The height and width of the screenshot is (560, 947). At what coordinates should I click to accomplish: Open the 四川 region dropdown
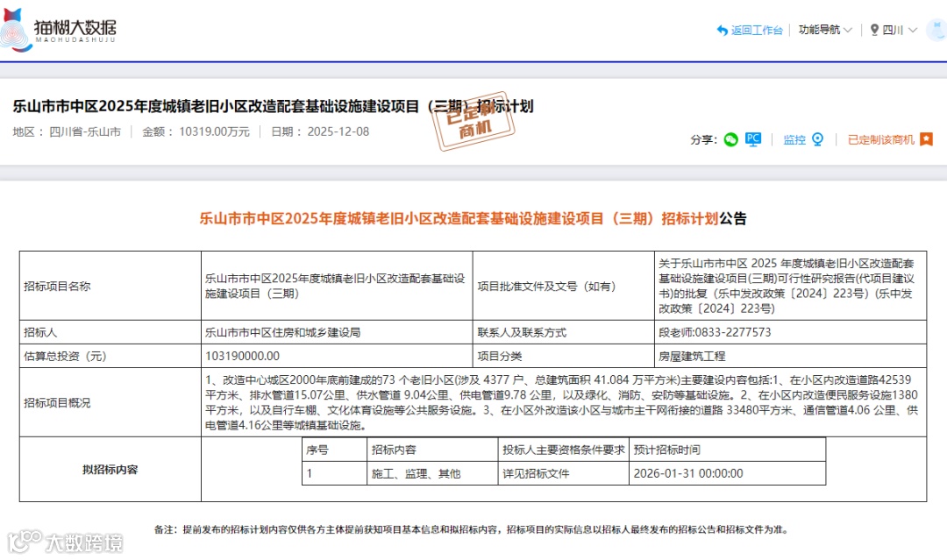click(900, 30)
